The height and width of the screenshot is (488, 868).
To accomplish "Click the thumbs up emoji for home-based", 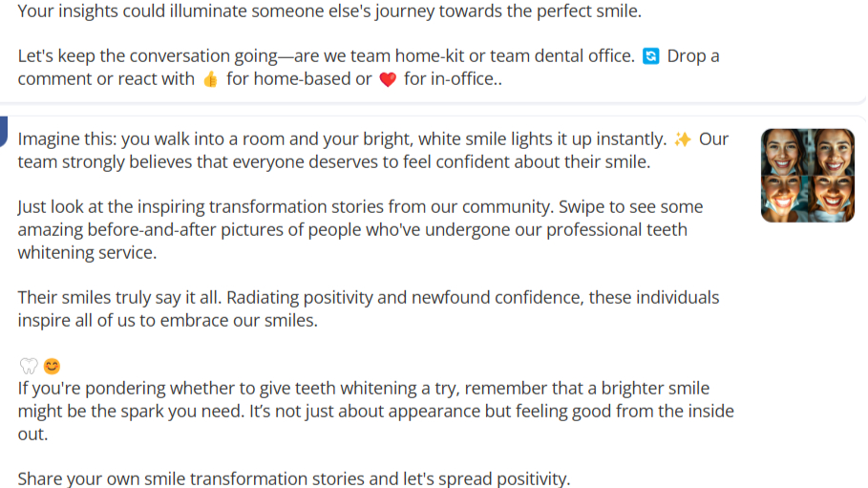I will pyautogui.click(x=210, y=80).
